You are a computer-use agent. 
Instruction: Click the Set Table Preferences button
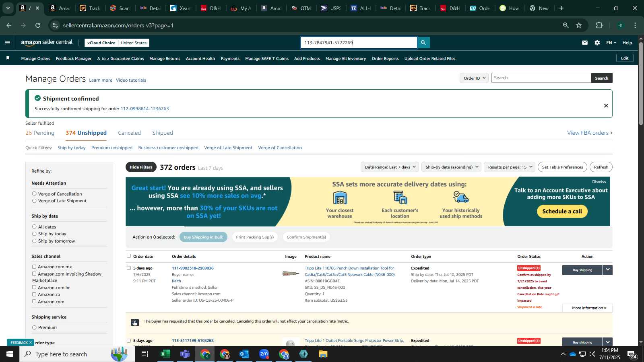[x=562, y=167]
